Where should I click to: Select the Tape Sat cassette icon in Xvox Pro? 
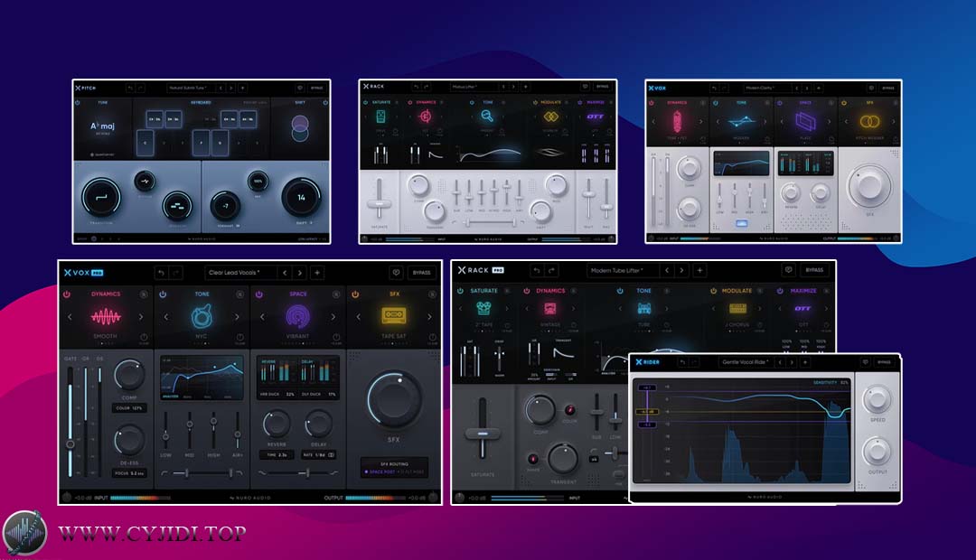pyautogui.click(x=394, y=315)
